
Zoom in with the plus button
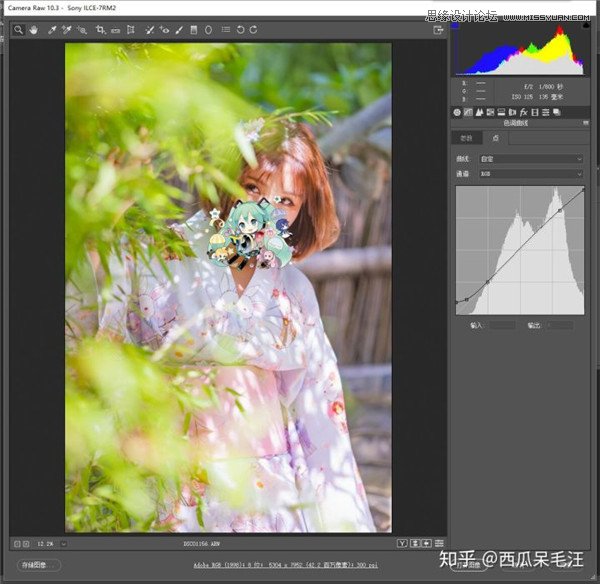tap(26, 544)
